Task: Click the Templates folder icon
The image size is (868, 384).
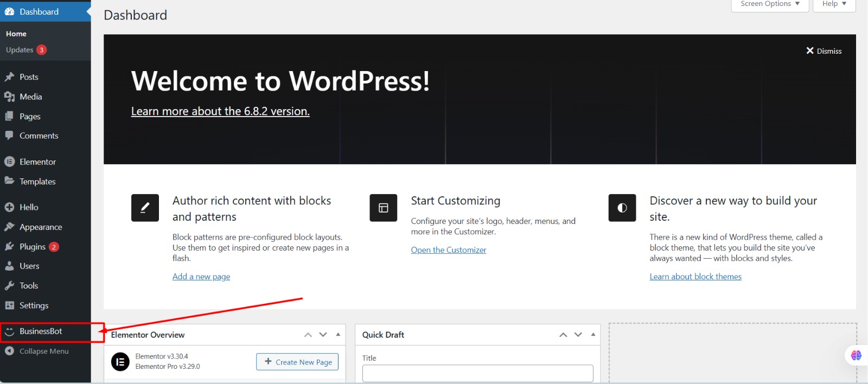Action: [9, 181]
